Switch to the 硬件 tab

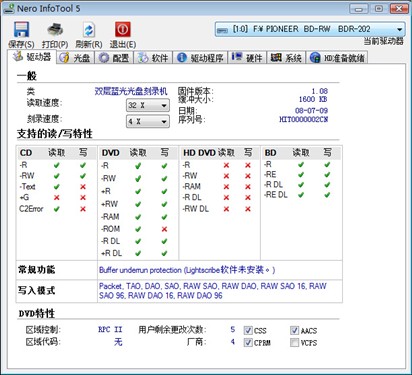248,58
